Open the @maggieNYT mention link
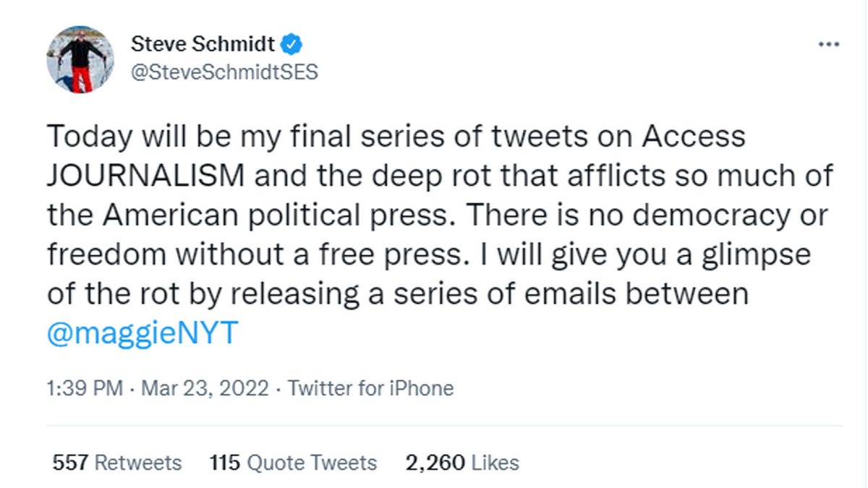The image size is (868, 488). pyautogui.click(x=142, y=335)
